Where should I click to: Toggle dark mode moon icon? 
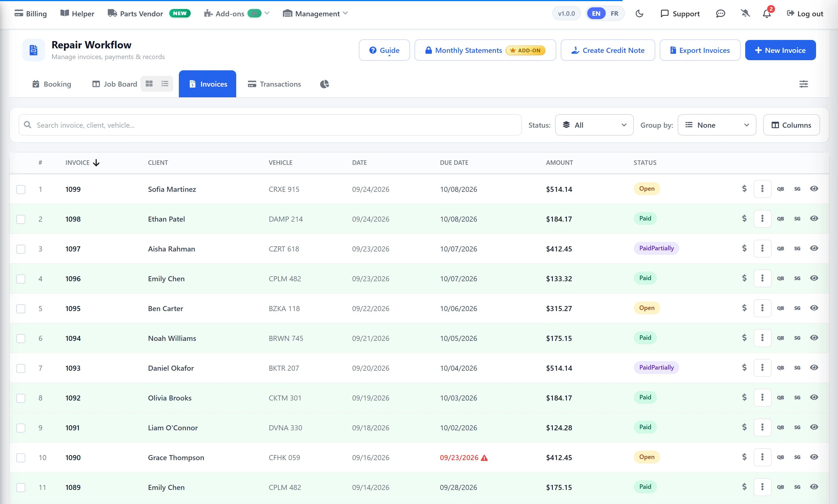pyautogui.click(x=639, y=13)
